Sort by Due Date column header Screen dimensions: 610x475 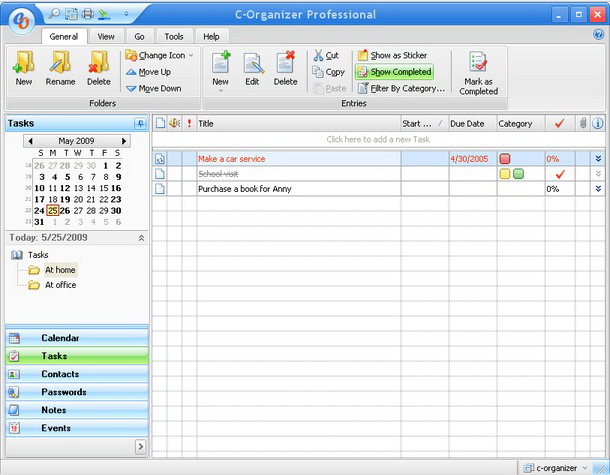point(473,124)
